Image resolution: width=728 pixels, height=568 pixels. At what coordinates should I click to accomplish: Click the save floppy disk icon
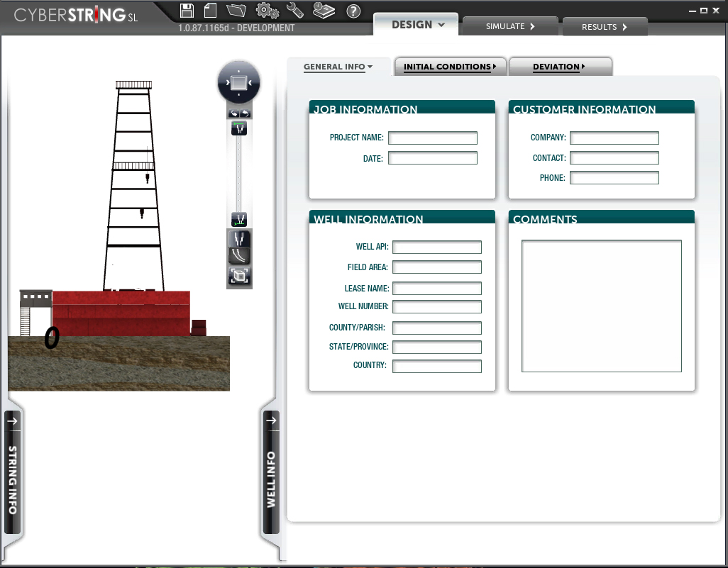[x=187, y=11]
